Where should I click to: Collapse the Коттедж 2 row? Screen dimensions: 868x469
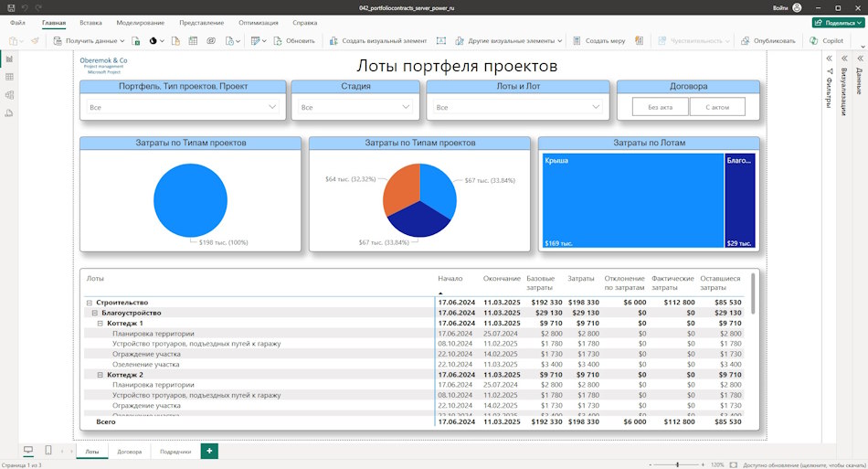tap(101, 375)
